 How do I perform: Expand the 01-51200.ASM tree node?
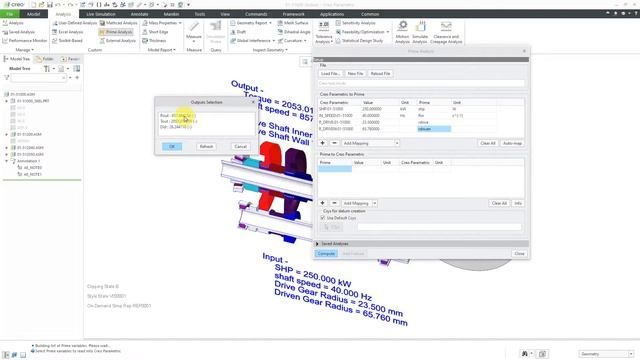coord(7,134)
